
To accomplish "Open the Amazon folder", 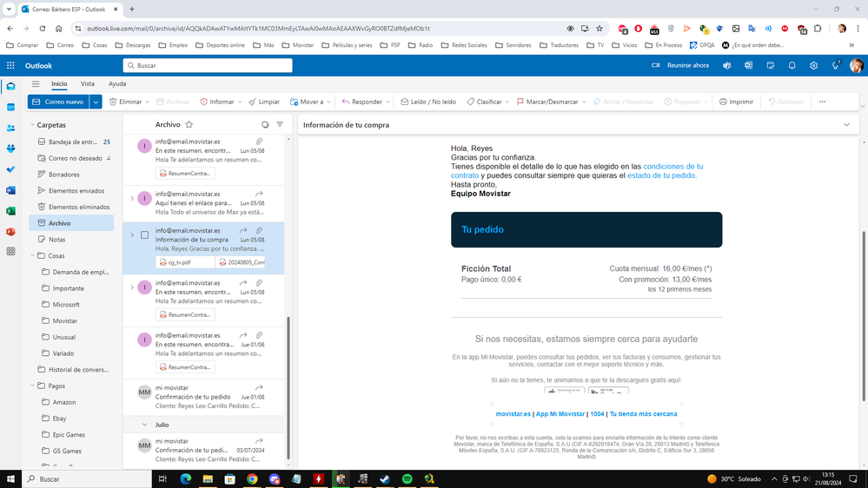I will pos(71,402).
